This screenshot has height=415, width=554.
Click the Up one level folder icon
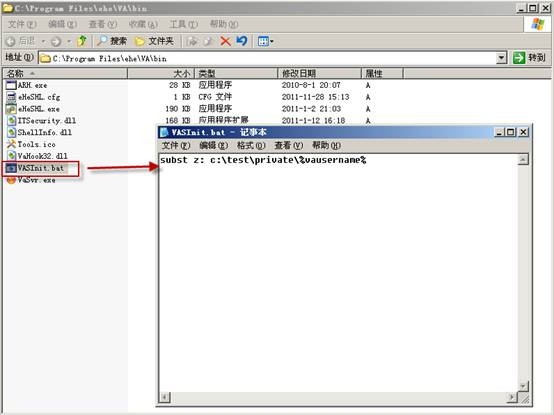(82, 41)
